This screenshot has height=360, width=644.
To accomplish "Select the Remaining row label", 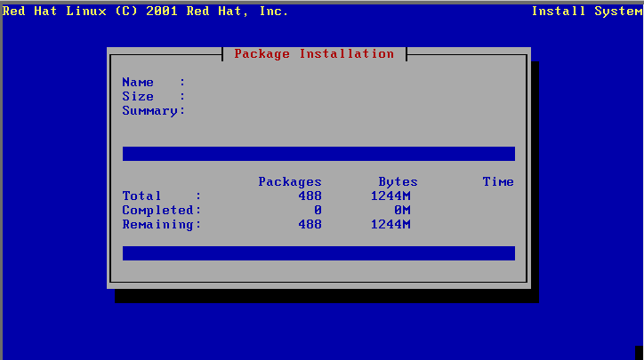I will (161, 225).
